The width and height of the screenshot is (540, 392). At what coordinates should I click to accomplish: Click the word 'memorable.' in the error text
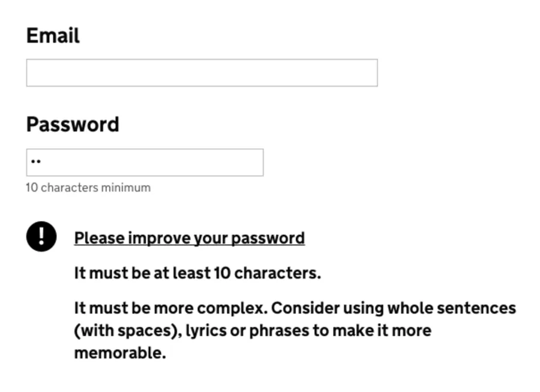tap(119, 353)
